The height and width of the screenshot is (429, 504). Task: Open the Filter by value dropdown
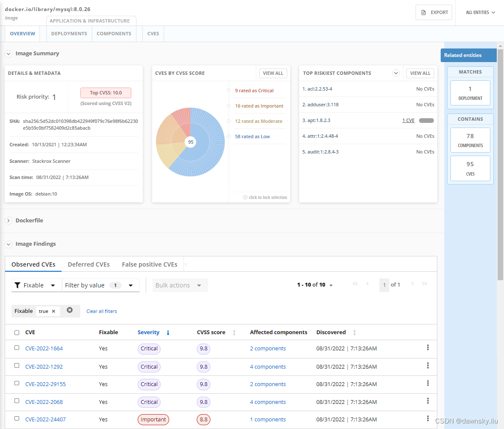coord(101,285)
